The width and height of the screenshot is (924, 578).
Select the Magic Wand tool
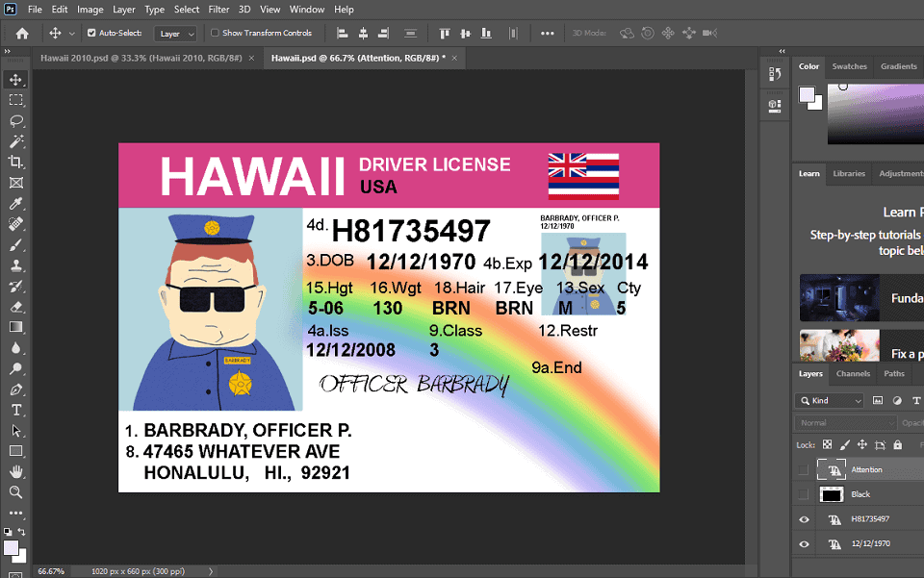pyautogui.click(x=16, y=141)
